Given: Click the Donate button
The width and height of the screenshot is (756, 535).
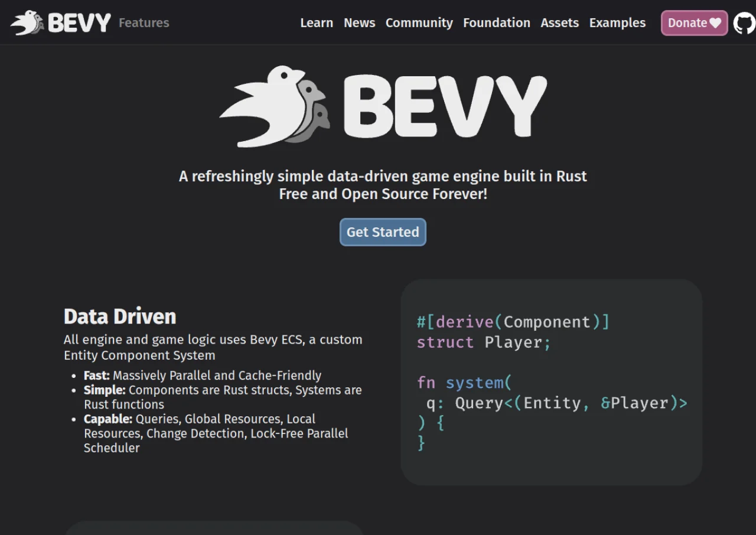Looking at the screenshot, I should (x=695, y=23).
